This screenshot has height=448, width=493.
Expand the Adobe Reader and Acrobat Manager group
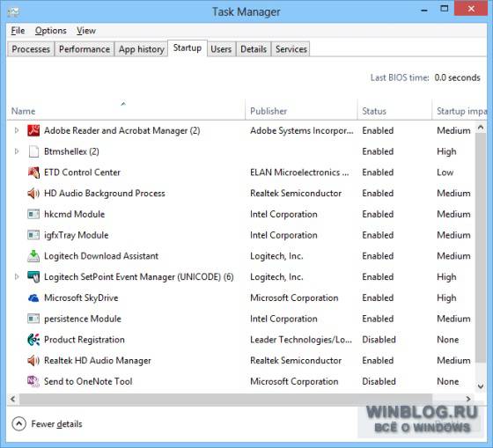click(17, 130)
